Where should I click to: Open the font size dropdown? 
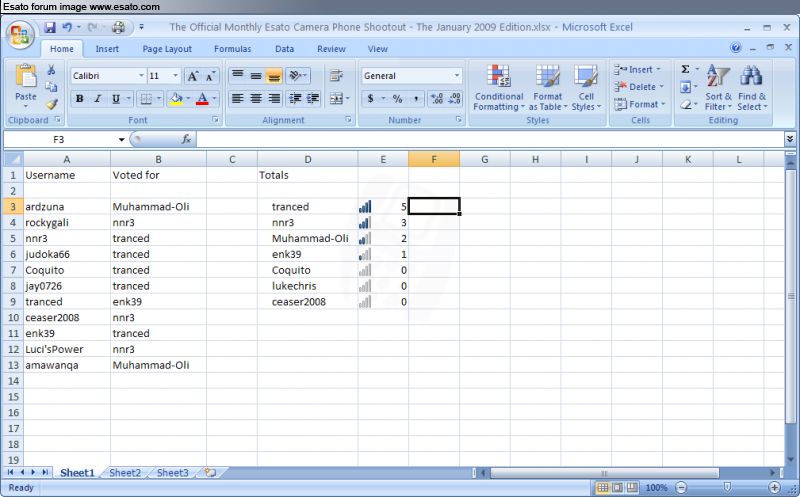pyautogui.click(x=176, y=76)
